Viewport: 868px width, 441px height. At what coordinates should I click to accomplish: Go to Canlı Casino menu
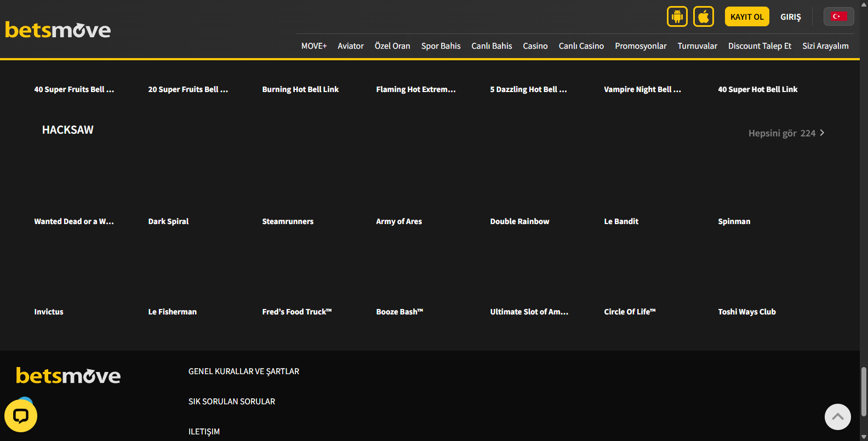(x=581, y=46)
